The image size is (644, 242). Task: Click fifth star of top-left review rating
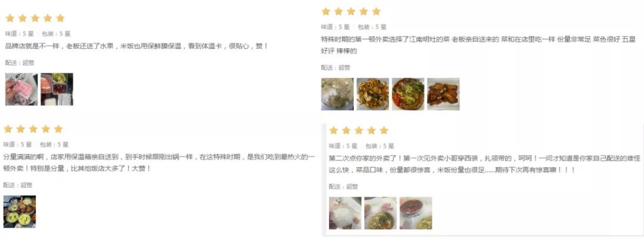point(60,18)
